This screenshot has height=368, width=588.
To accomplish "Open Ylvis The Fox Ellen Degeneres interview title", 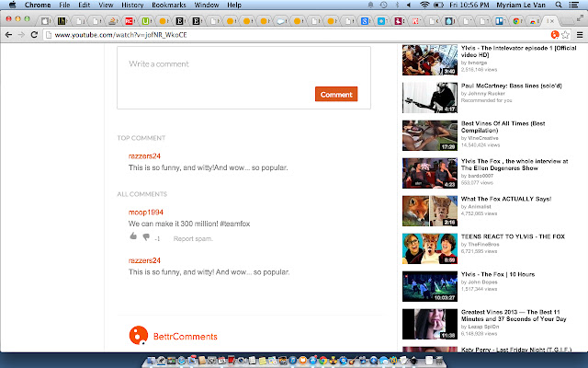I will point(514,165).
